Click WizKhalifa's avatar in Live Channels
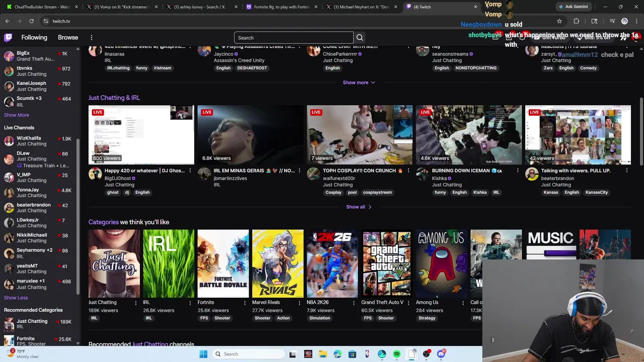 tap(9, 141)
